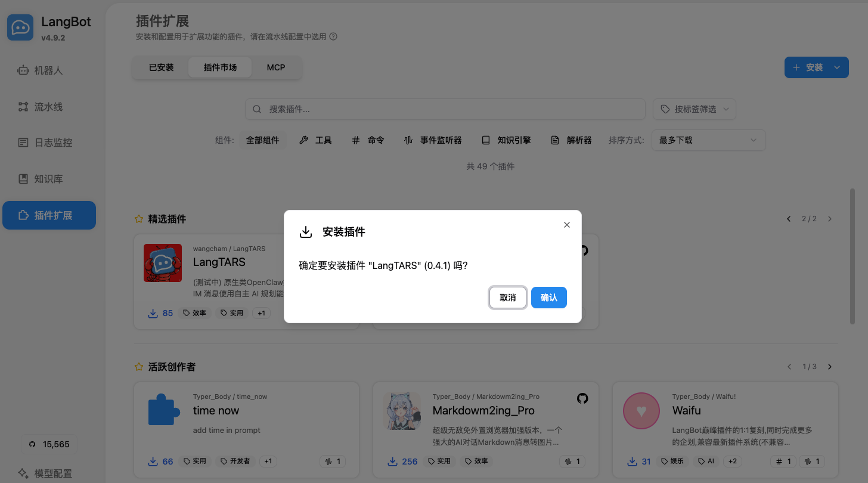Open the 知识库 section in sidebar
This screenshot has width=868, height=483.
point(49,178)
